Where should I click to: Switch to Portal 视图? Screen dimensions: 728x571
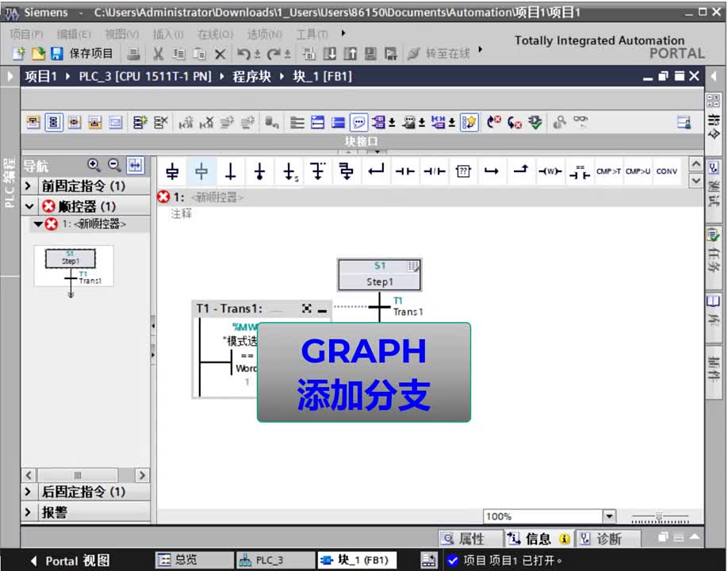click(x=71, y=561)
